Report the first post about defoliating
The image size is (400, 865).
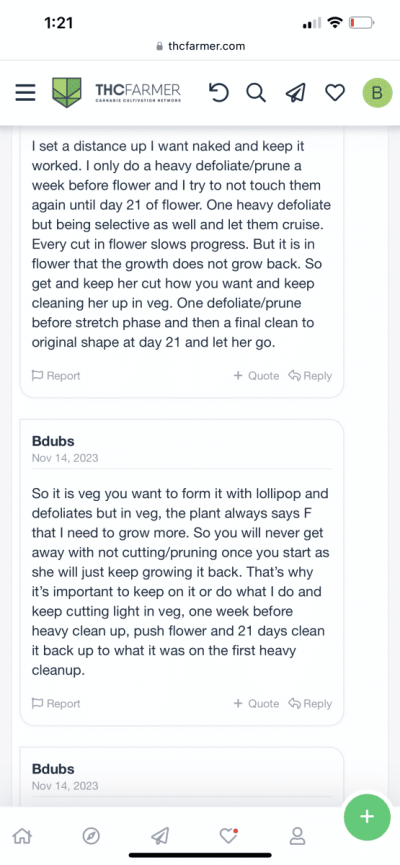pyautogui.click(x=56, y=376)
